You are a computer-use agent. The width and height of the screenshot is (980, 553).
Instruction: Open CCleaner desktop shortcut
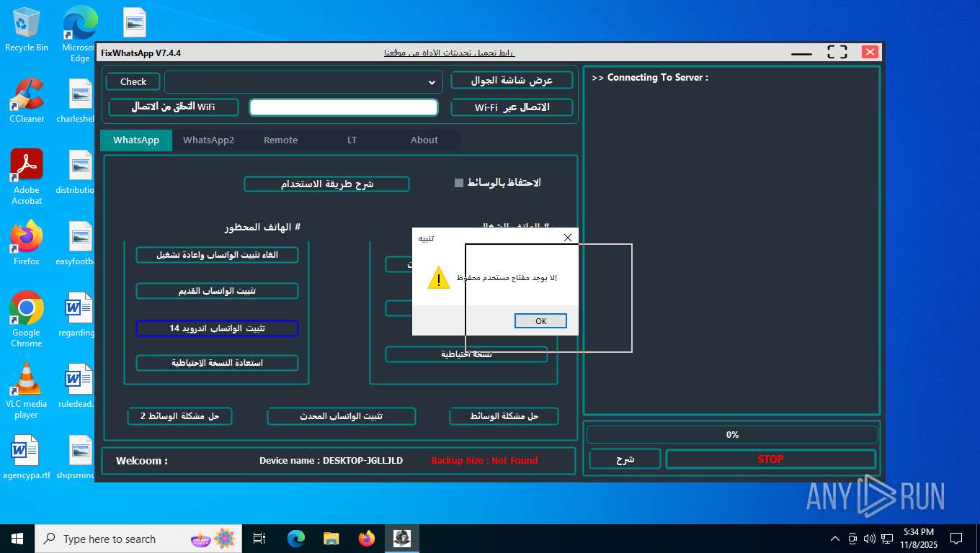point(27,101)
